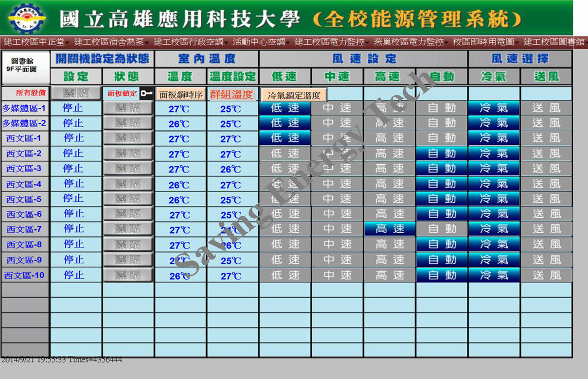Click the 停止 setting for 西文區-6
This screenshot has width=588, height=379.
(73, 214)
